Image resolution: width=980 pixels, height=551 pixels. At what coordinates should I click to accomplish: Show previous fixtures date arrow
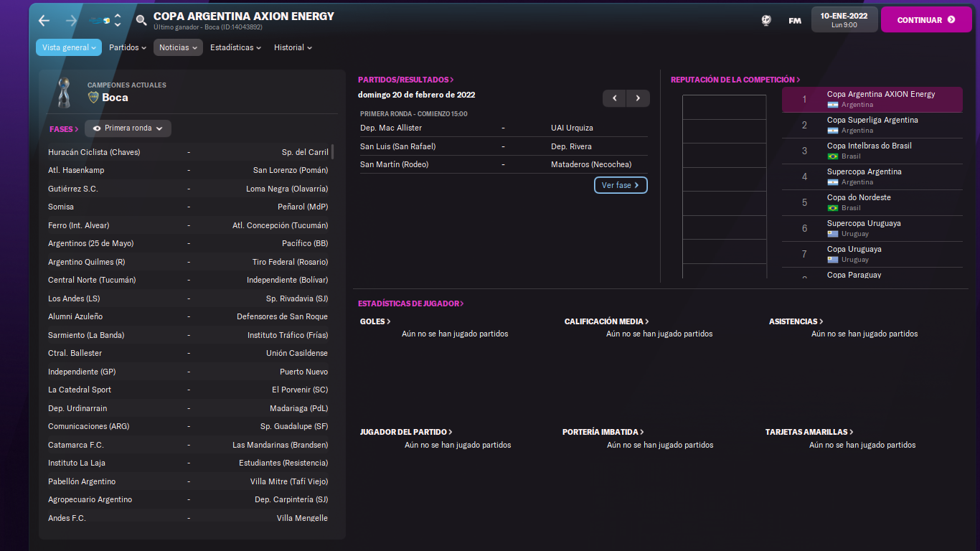[x=614, y=98]
